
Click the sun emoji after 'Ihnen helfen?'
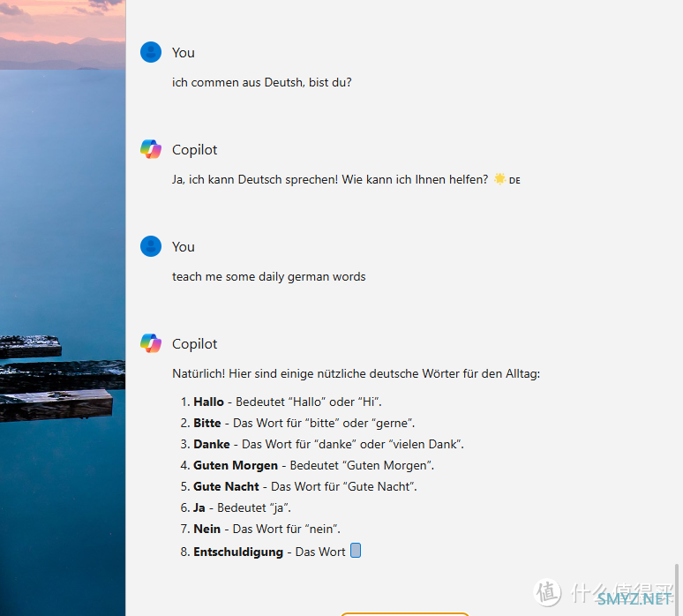click(499, 179)
